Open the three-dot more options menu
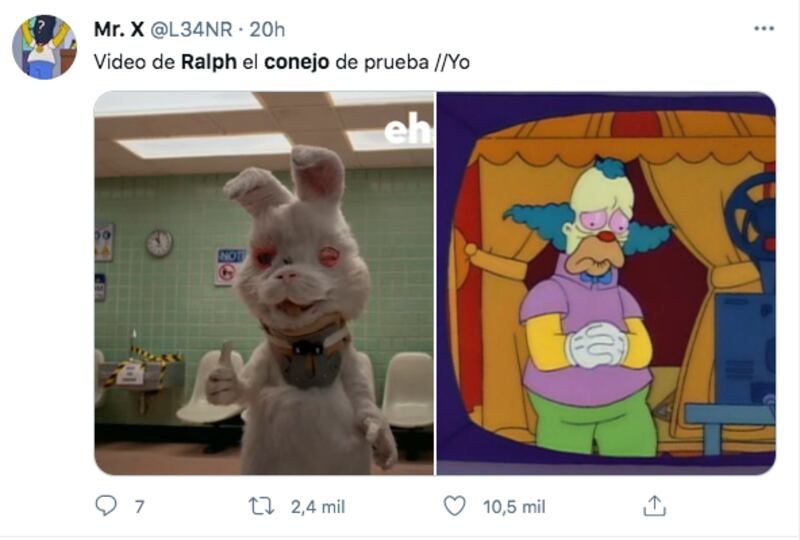 (x=764, y=29)
